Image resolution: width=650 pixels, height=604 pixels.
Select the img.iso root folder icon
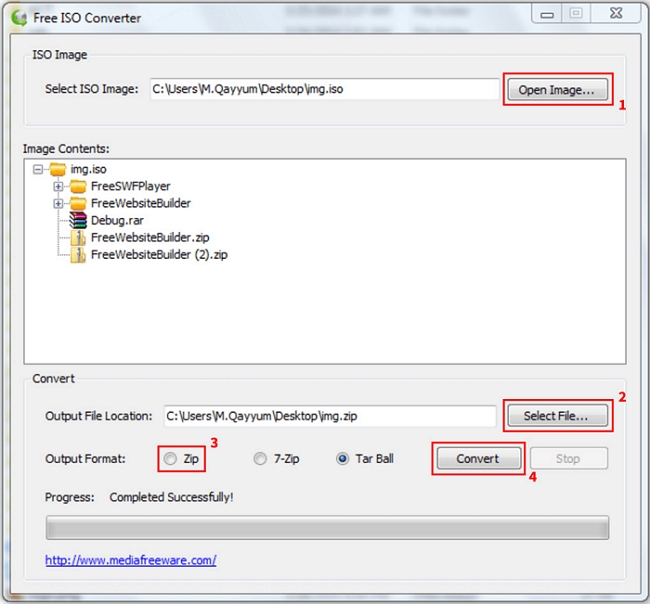point(58,170)
